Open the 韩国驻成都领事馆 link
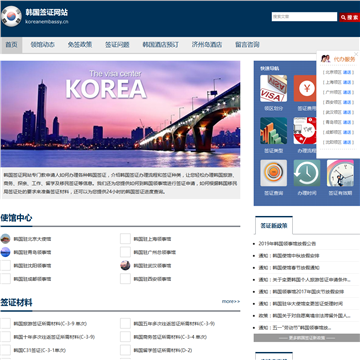The width and height of the screenshot is (360, 360). (x=32, y=279)
